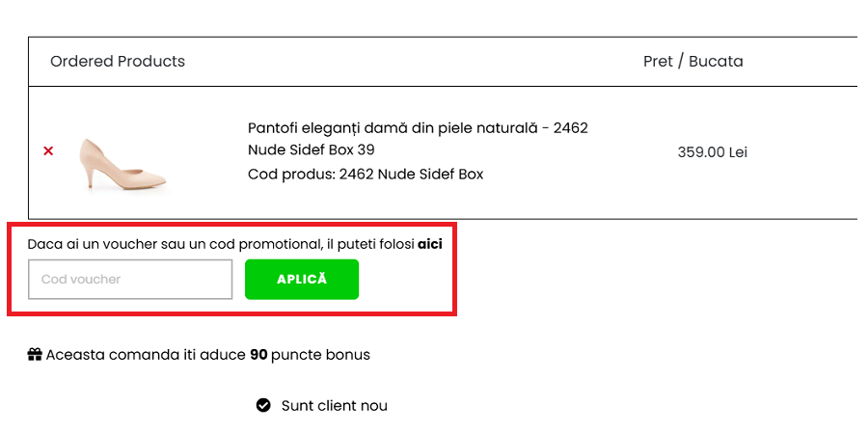Image resolution: width=868 pixels, height=434 pixels.
Task: Click the "Cod produs: 2462 Nude Sidef Box" text
Action: click(x=366, y=175)
